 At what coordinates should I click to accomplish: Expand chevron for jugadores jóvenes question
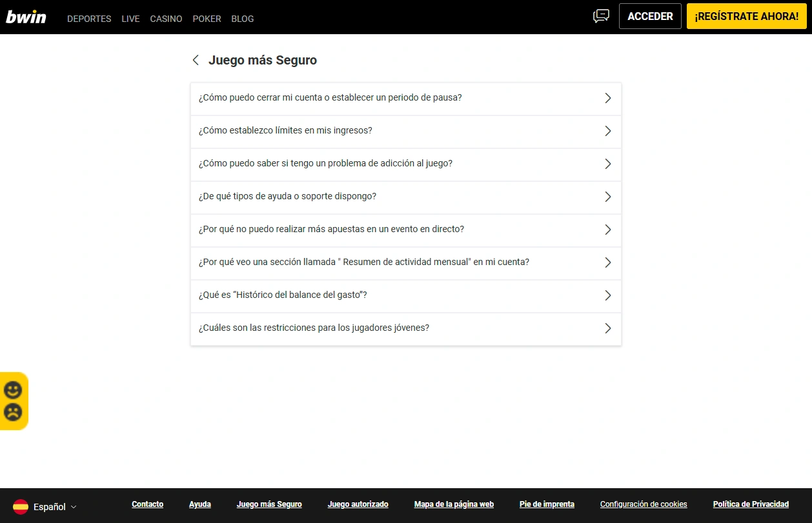pos(607,328)
